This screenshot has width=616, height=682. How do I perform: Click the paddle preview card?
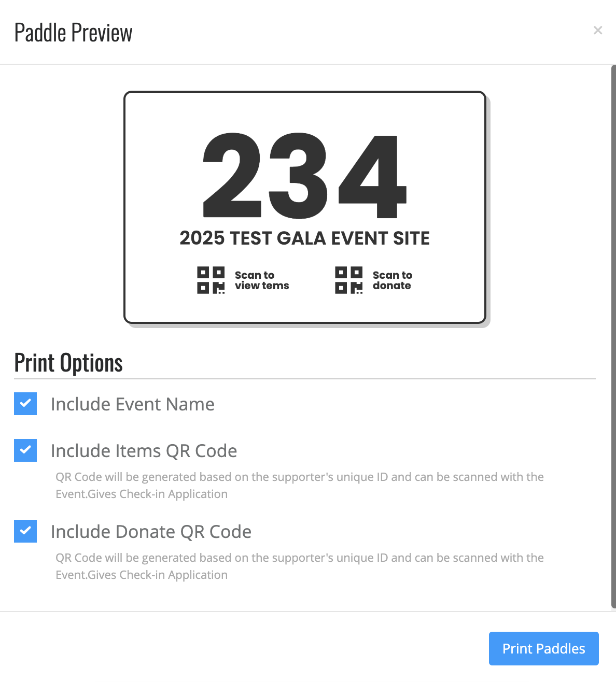[305, 207]
